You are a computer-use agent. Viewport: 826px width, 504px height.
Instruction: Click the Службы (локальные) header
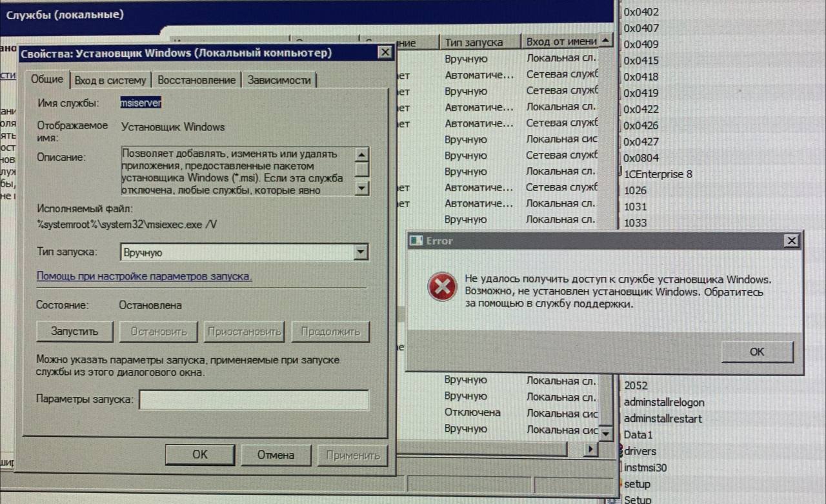(x=65, y=14)
